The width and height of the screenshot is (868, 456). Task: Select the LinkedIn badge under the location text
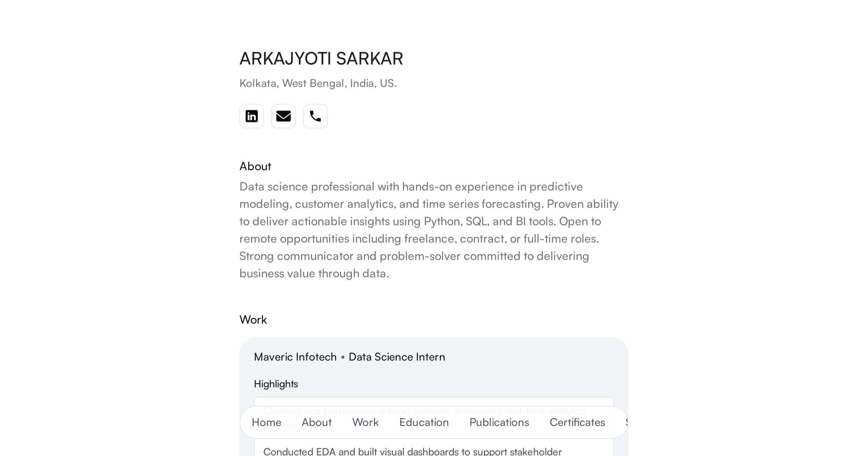pyautogui.click(x=251, y=116)
